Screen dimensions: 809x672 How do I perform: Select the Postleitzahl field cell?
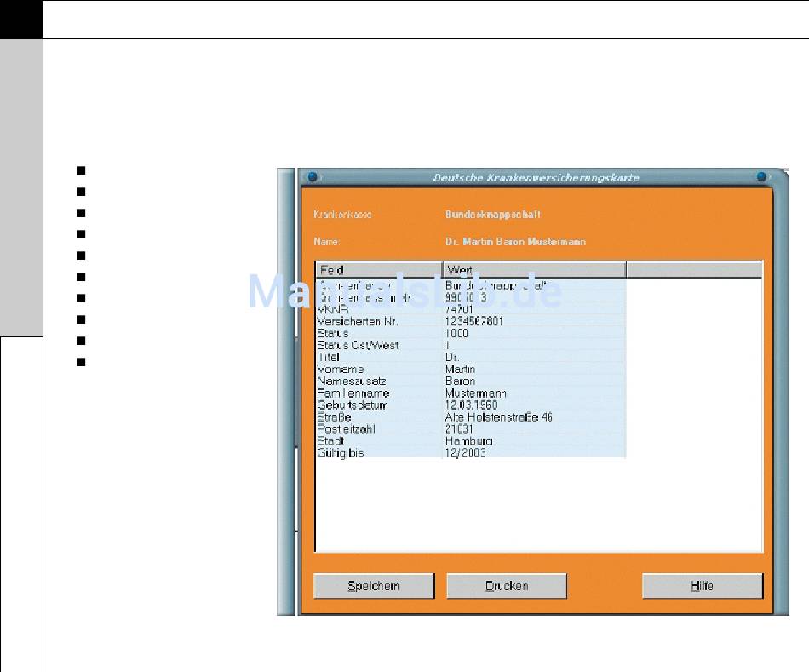pyautogui.click(x=347, y=429)
